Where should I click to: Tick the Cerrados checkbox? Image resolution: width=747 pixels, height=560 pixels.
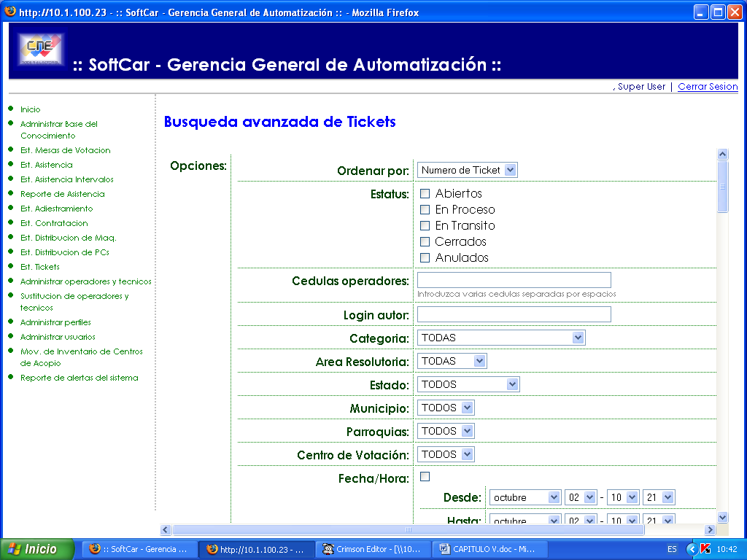tap(425, 242)
